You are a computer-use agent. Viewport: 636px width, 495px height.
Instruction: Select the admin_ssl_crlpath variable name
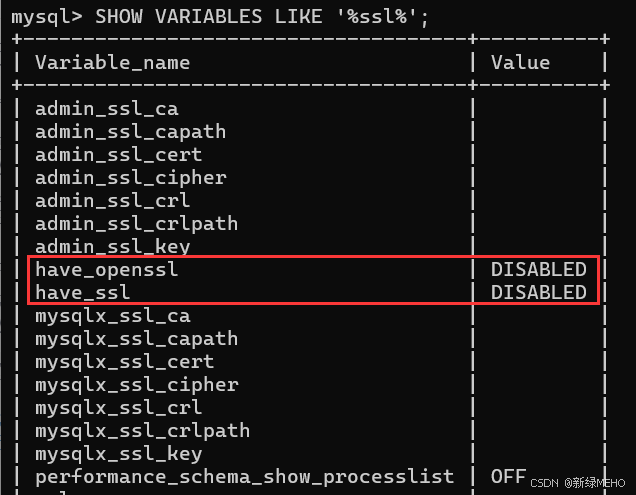coord(136,224)
